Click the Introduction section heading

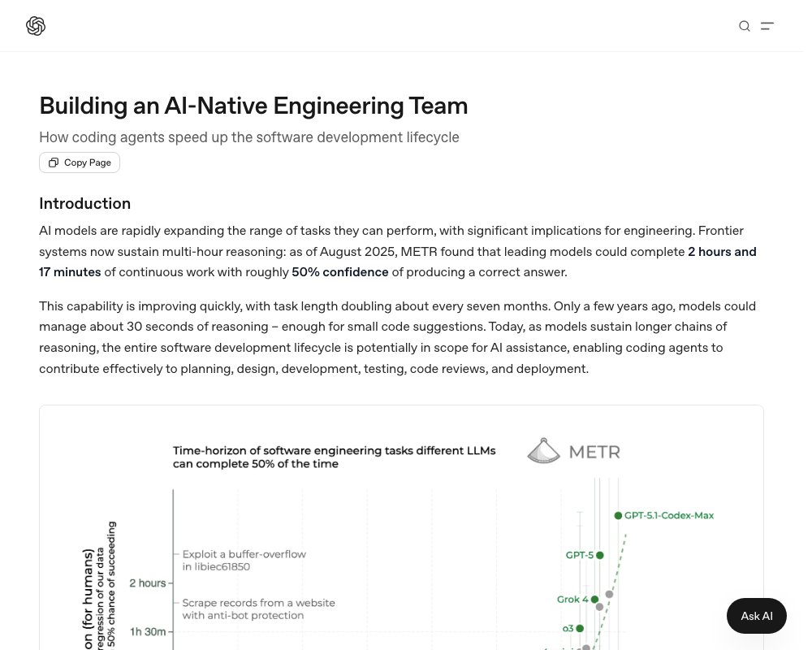[85, 204]
